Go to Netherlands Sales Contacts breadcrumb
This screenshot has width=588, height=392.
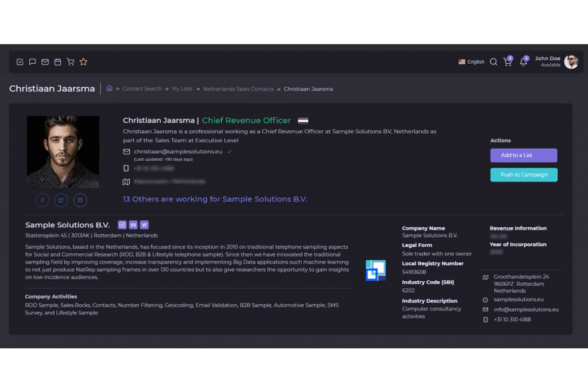(x=238, y=89)
